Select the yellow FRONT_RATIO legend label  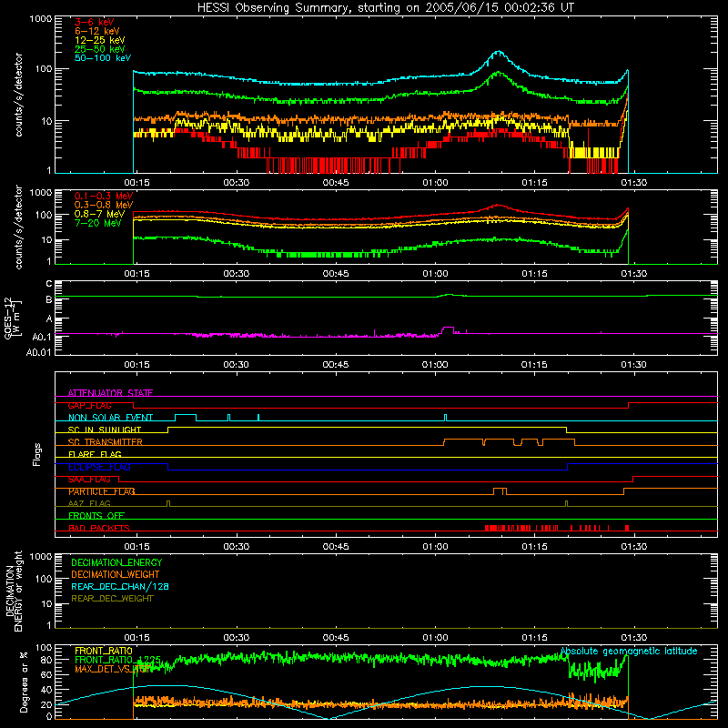coord(104,651)
